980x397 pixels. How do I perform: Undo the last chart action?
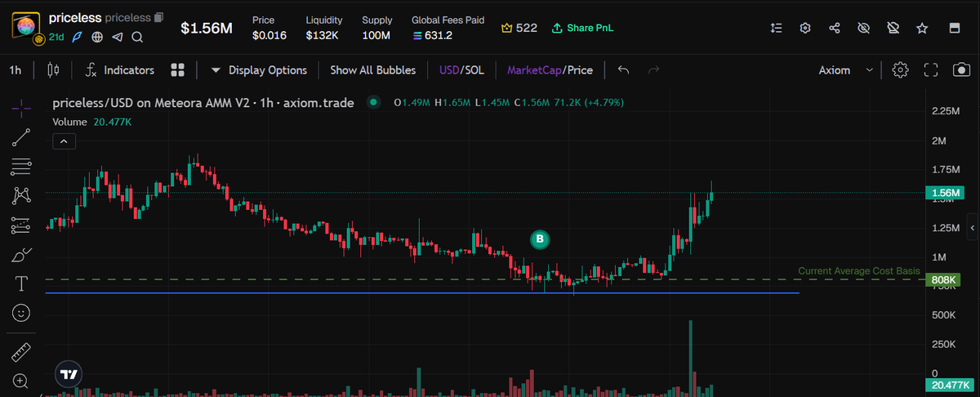point(623,70)
